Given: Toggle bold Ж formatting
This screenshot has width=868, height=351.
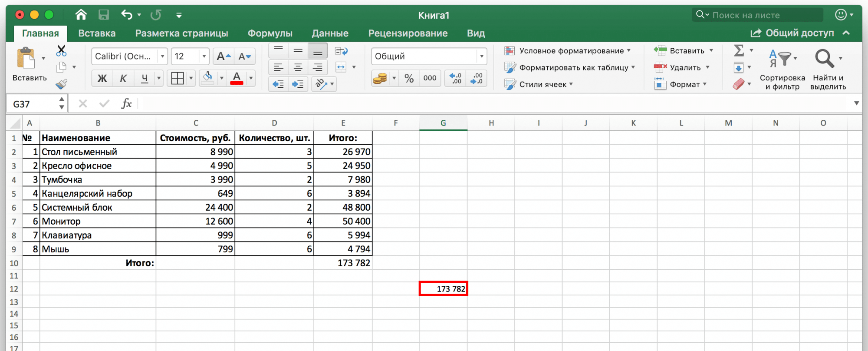Looking at the screenshot, I should point(102,78).
